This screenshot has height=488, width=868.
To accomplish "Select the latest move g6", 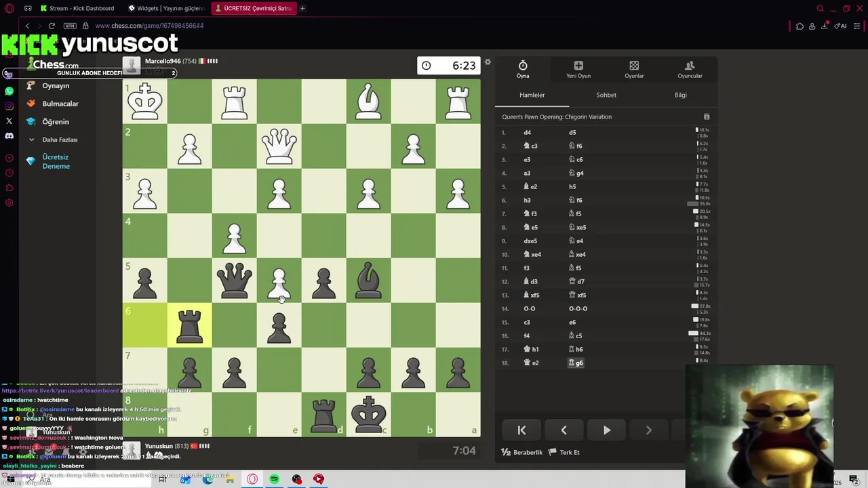I will tap(576, 363).
